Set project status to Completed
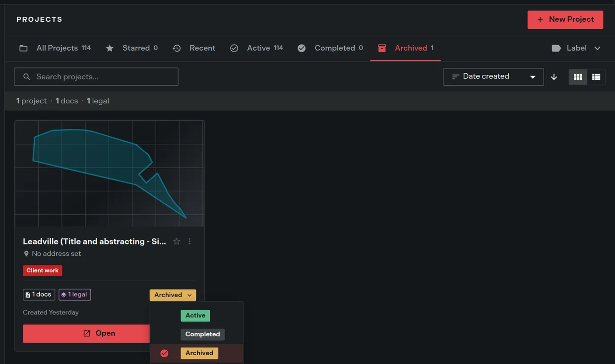The image size is (615, 364). [x=202, y=334]
